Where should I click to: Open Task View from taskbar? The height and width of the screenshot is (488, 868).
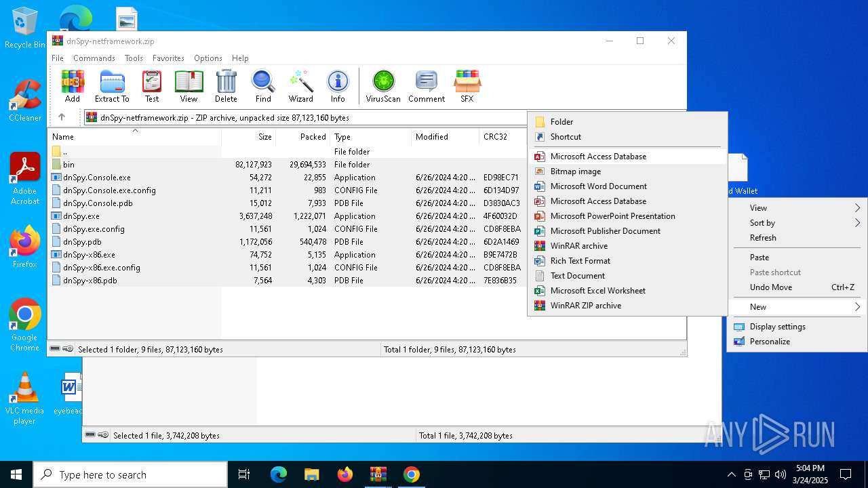244,474
